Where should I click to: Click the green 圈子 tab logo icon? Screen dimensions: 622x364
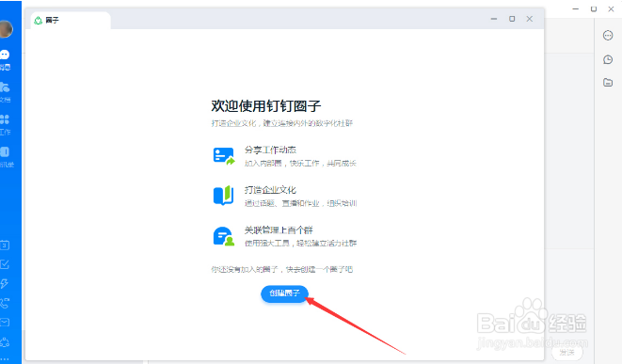pyautogui.click(x=38, y=21)
